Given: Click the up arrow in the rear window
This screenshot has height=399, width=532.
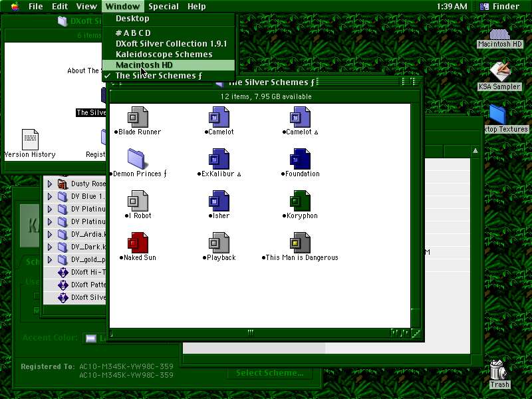Looking at the screenshot, I should coord(475,151).
